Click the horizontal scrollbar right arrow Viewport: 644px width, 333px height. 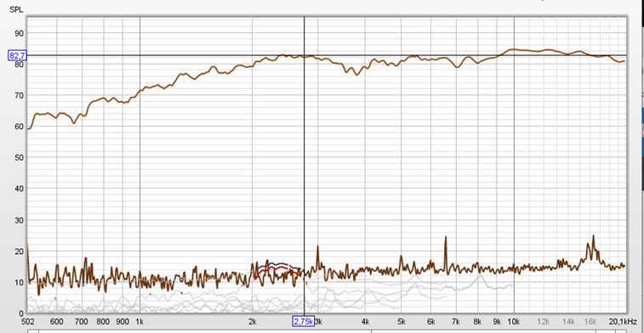[620, 331]
